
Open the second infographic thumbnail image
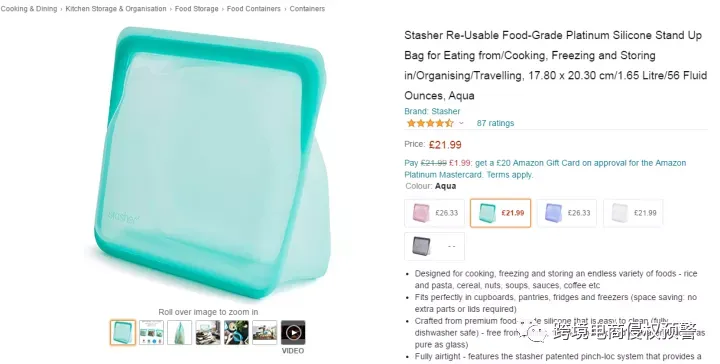[152, 332]
